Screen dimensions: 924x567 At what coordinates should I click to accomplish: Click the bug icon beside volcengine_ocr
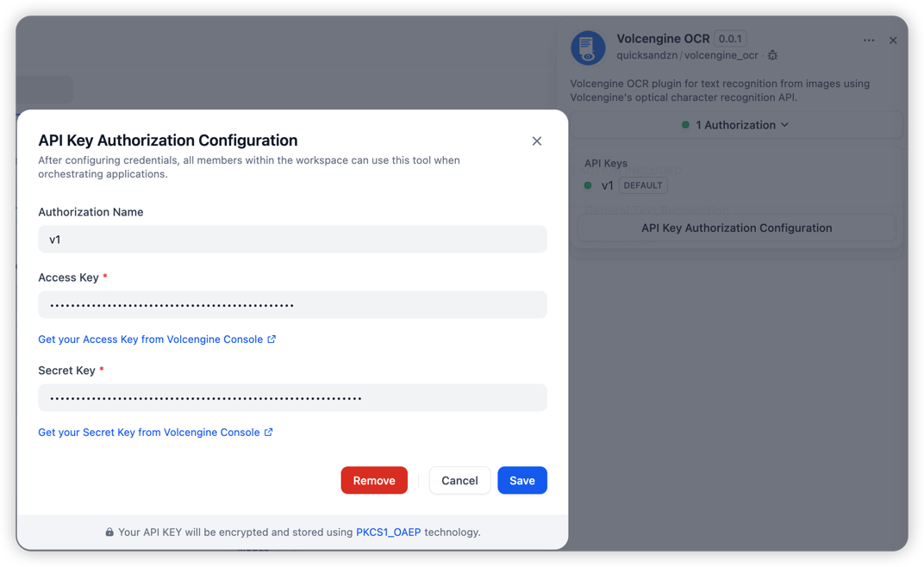point(772,55)
